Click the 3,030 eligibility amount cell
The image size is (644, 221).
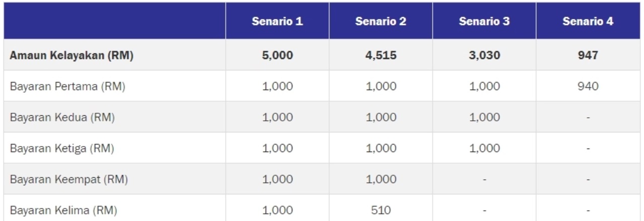(x=484, y=55)
